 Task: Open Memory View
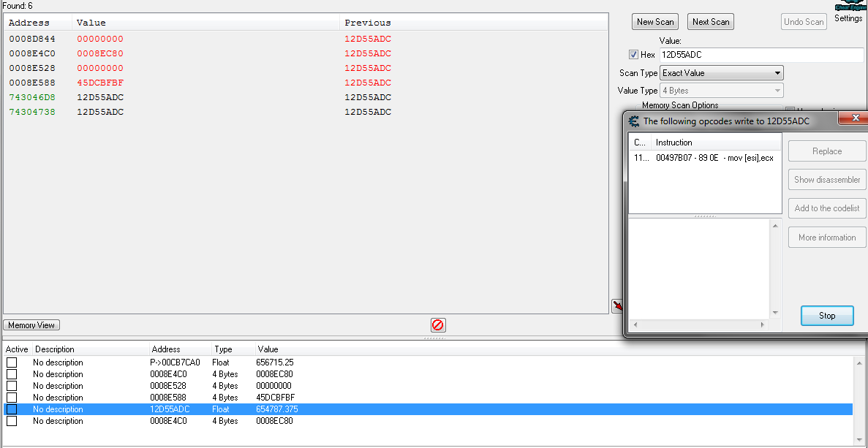click(31, 325)
